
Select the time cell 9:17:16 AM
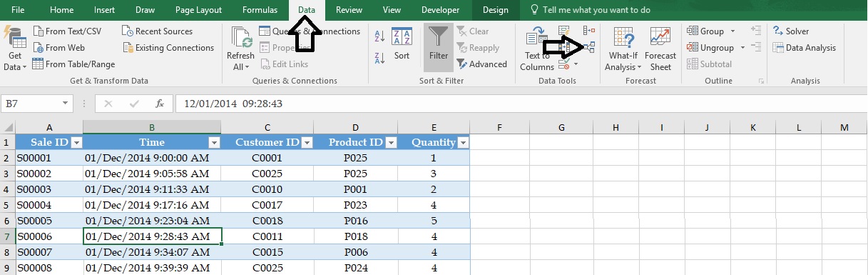(x=152, y=205)
